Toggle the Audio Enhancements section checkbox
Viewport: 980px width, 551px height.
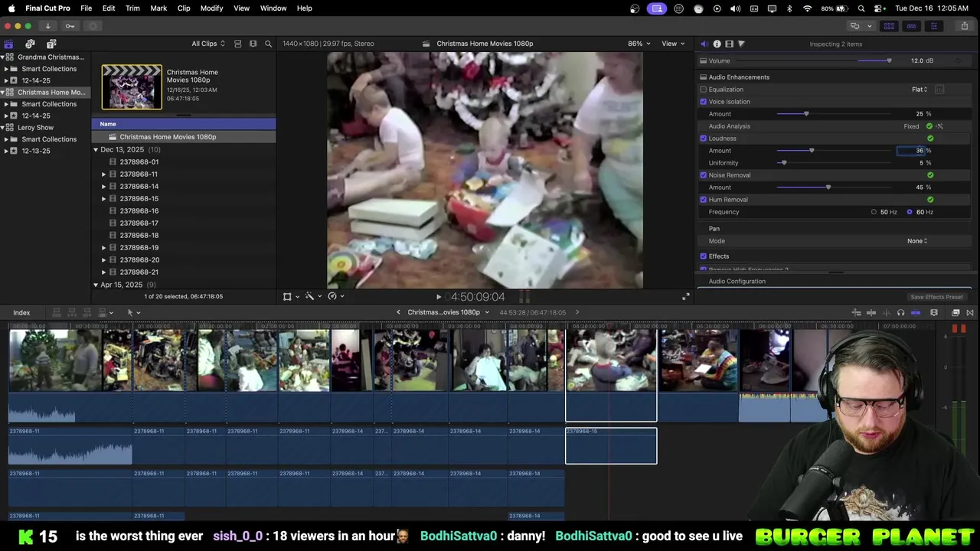point(704,77)
